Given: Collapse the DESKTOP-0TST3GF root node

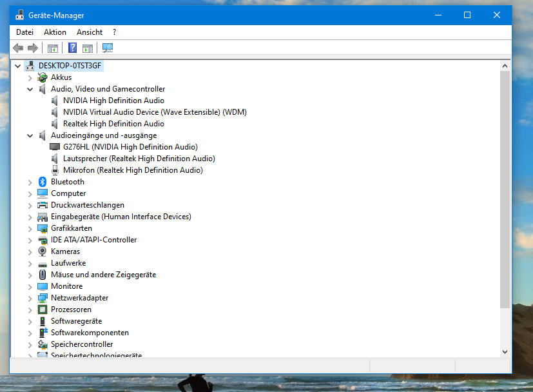Looking at the screenshot, I should [17, 66].
